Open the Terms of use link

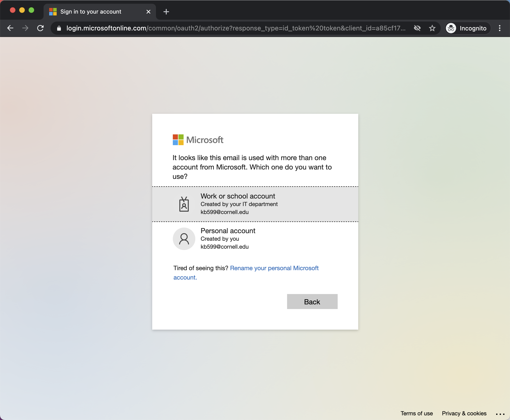click(x=417, y=413)
